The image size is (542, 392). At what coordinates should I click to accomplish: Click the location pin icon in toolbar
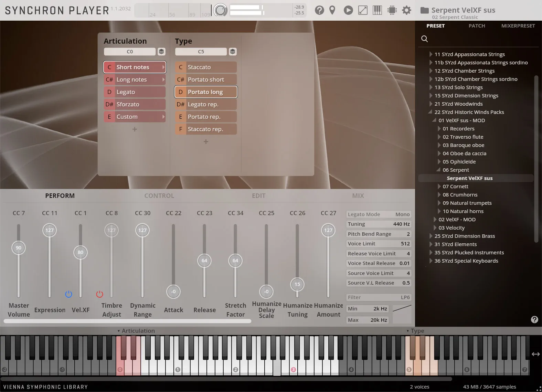[332, 10]
